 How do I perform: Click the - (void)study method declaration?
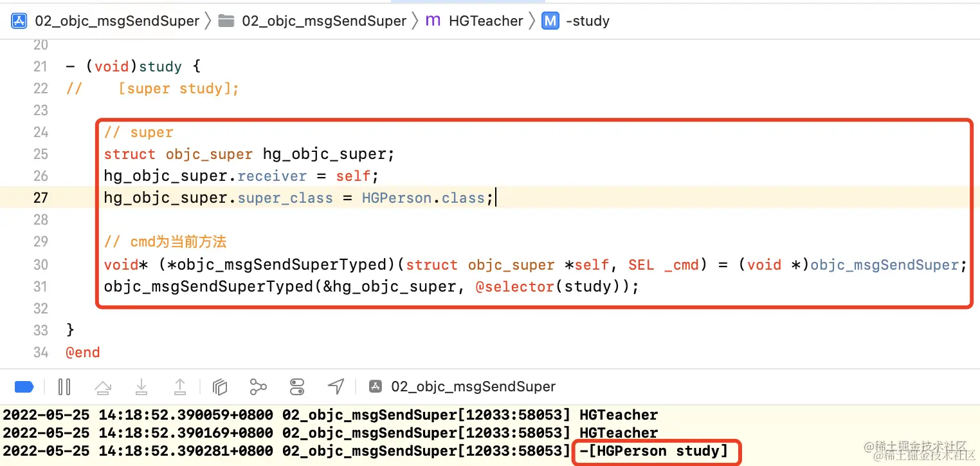[x=133, y=66]
